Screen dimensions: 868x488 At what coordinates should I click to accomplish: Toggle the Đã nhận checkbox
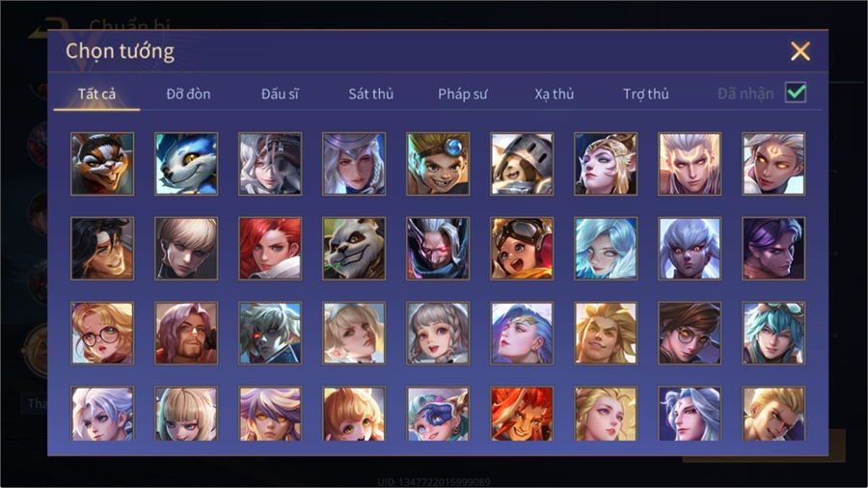[x=796, y=93]
